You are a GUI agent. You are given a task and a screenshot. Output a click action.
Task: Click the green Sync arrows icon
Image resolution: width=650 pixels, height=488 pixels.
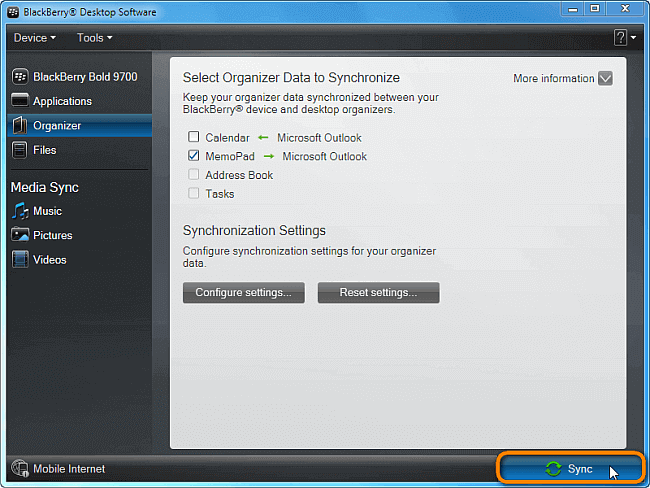pyautogui.click(x=553, y=469)
